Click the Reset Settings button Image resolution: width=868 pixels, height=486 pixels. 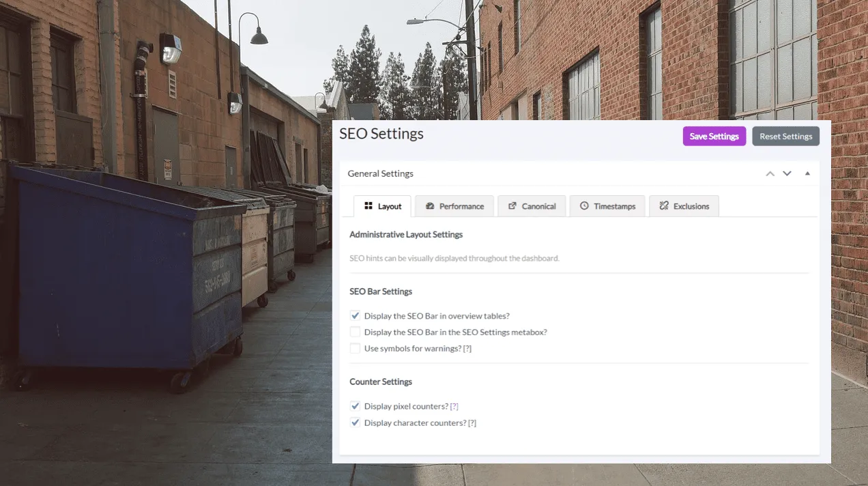(x=785, y=136)
